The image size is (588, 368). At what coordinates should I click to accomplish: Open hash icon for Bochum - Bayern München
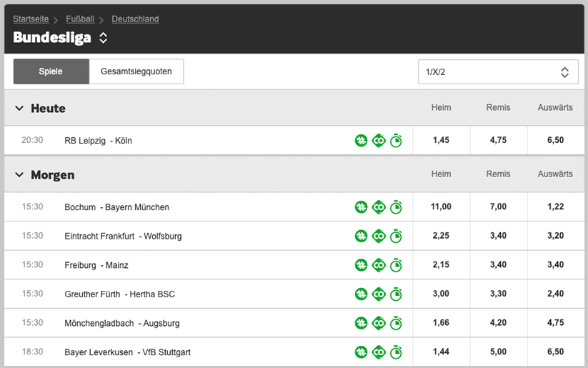pyautogui.click(x=361, y=207)
